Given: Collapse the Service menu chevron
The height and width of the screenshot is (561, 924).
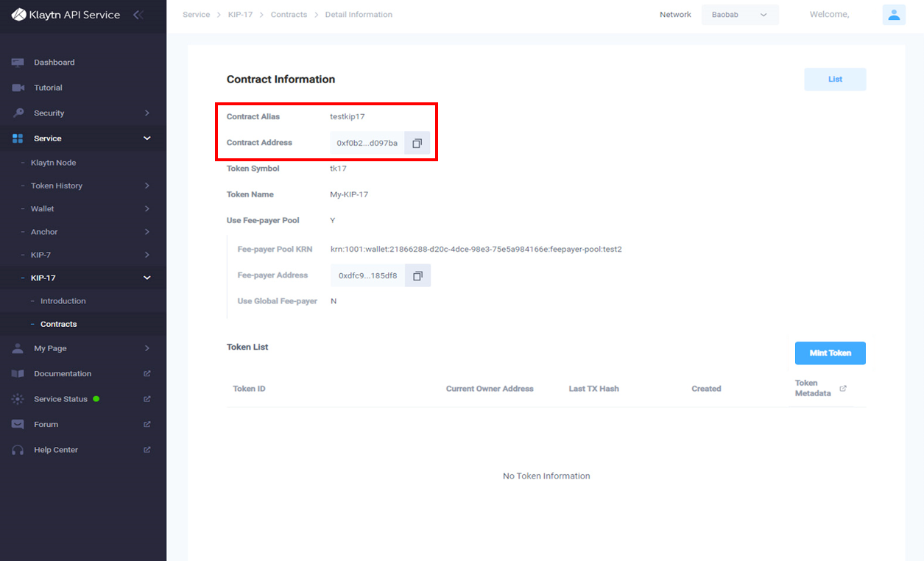Looking at the screenshot, I should point(147,138).
